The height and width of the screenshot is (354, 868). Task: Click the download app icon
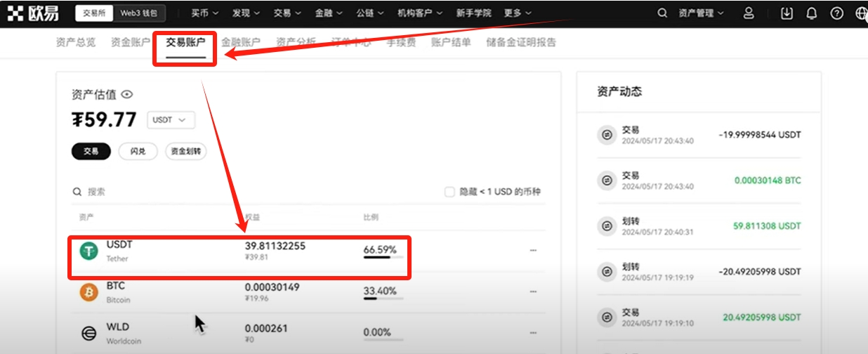click(787, 13)
